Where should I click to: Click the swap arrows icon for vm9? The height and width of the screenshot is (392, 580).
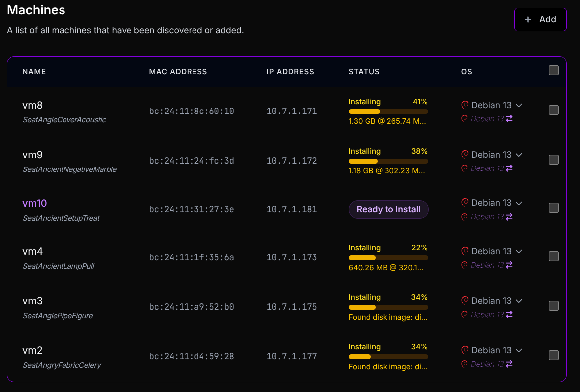[x=509, y=168]
